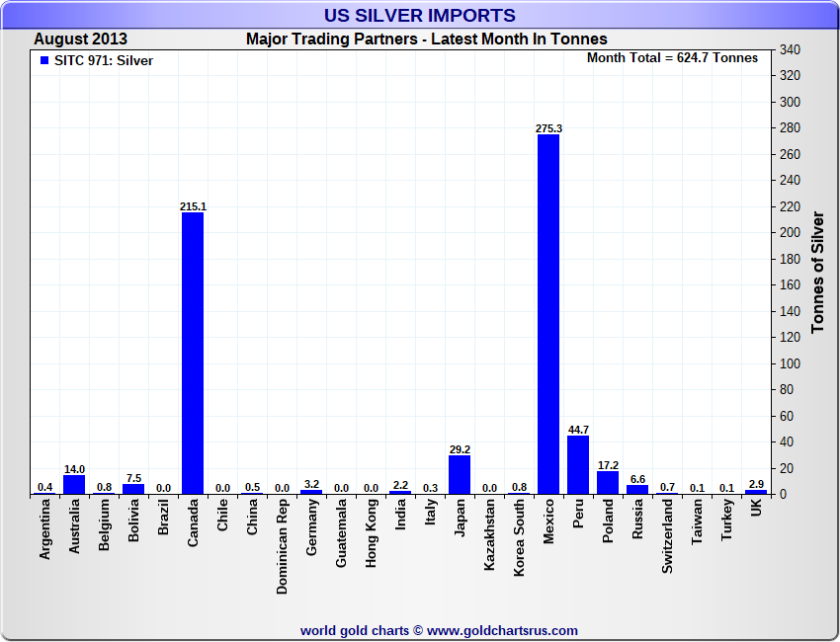Click the Poland bar labeled 17.2
840x642 pixels.
point(608,482)
